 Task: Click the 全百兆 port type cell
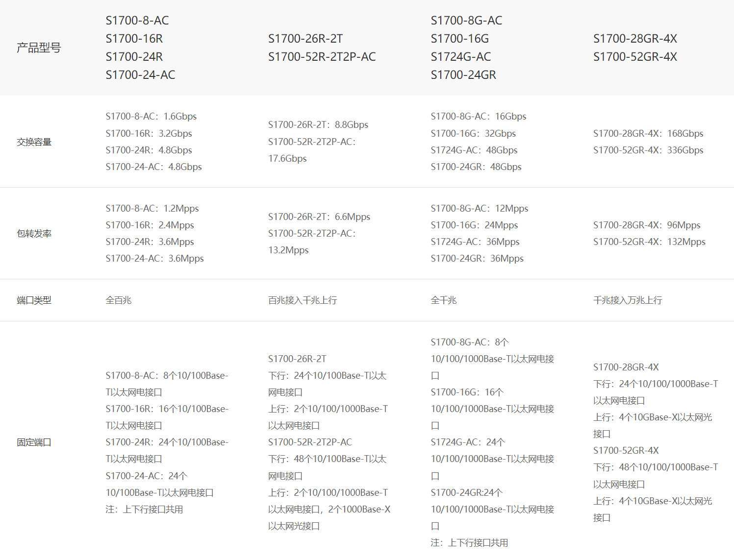119,300
